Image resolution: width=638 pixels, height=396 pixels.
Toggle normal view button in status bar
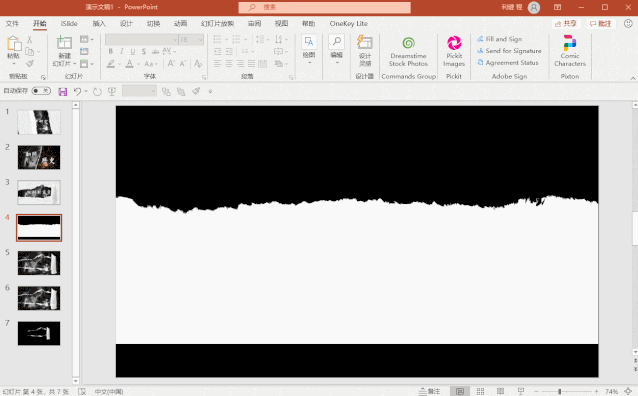(x=460, y=391)
